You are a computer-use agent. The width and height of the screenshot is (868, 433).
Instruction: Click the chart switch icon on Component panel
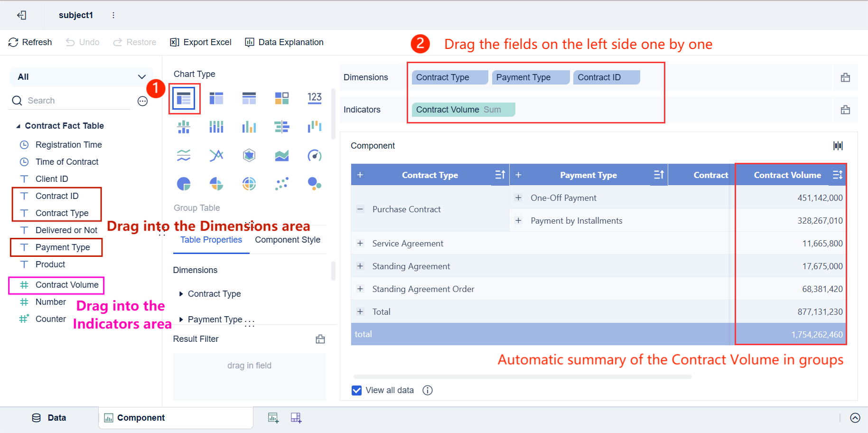(838, 145)
